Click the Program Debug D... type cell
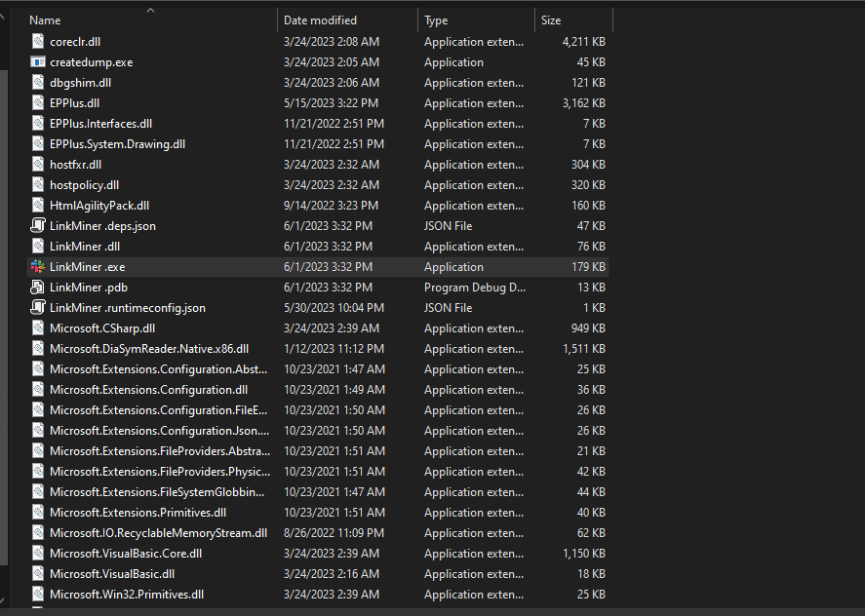865x616 pixels. (x=474, y=287)
